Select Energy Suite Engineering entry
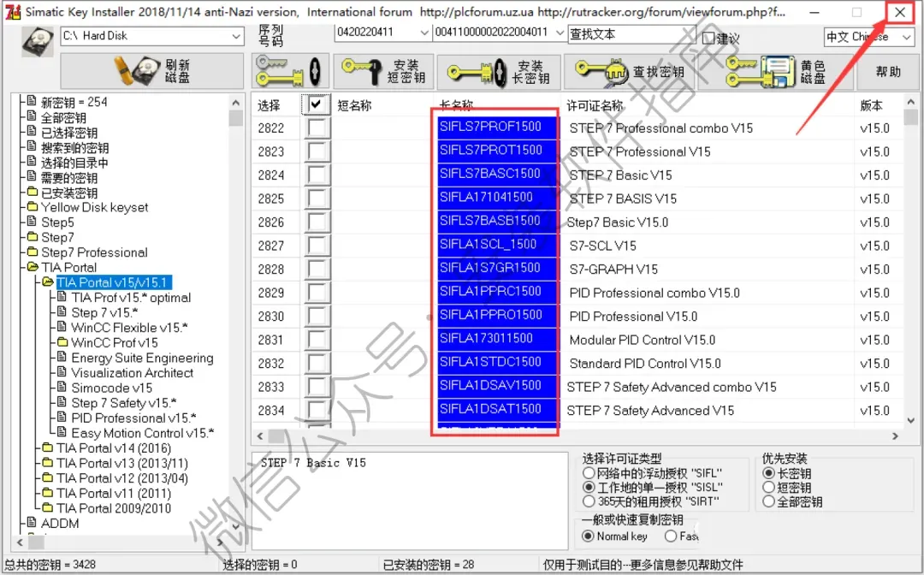This screenshot has height=575, width=924. [142, 359]
